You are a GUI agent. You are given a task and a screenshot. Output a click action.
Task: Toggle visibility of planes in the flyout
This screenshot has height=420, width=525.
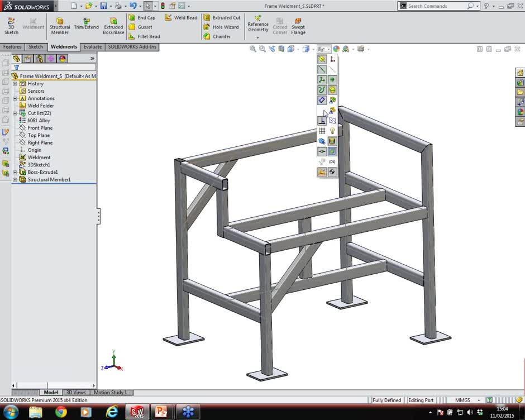(x=323, y=59)
